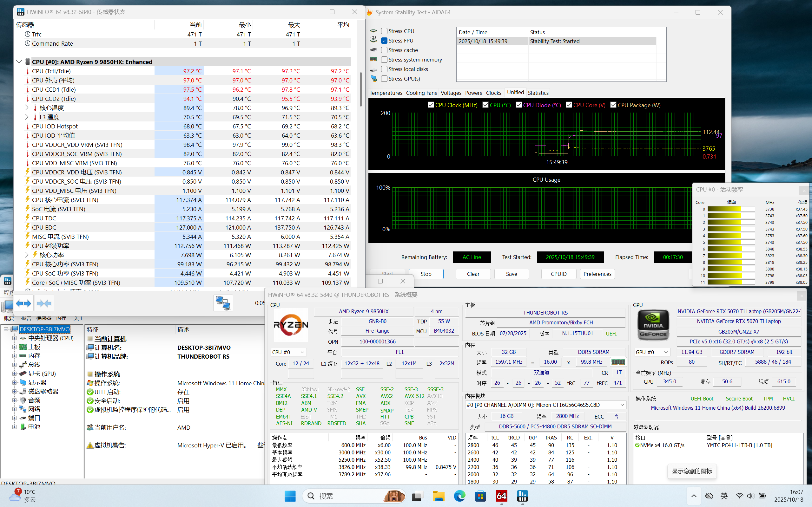Stop the stability test
Image resolution: width=812 pixels, height=507 pixels.
(426, 274)
